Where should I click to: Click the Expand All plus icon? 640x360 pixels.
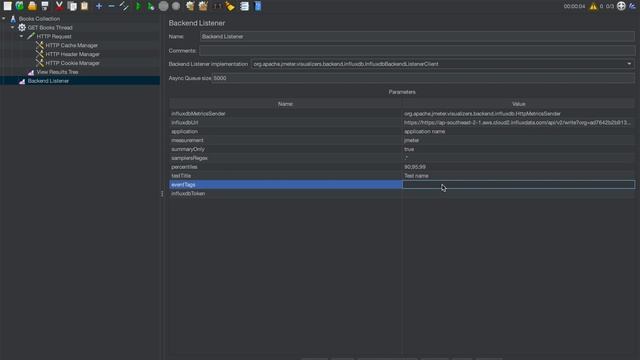[x=99, y=6]
